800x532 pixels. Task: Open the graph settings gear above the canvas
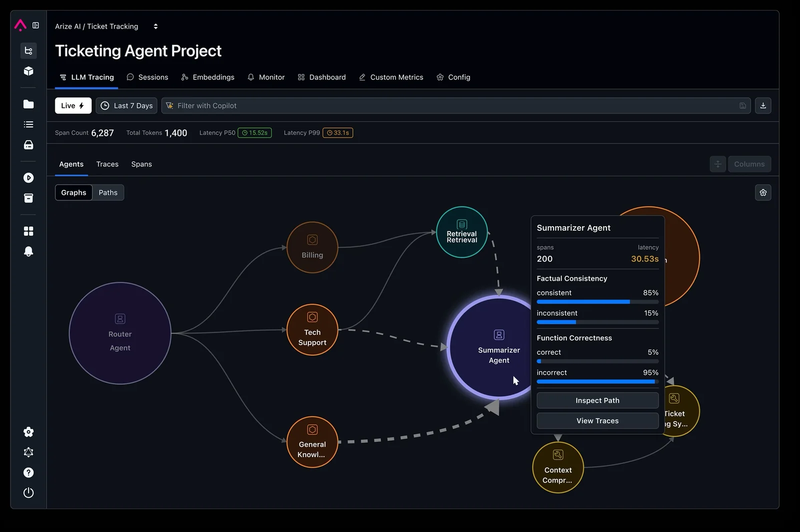click(x=763, y=192)
